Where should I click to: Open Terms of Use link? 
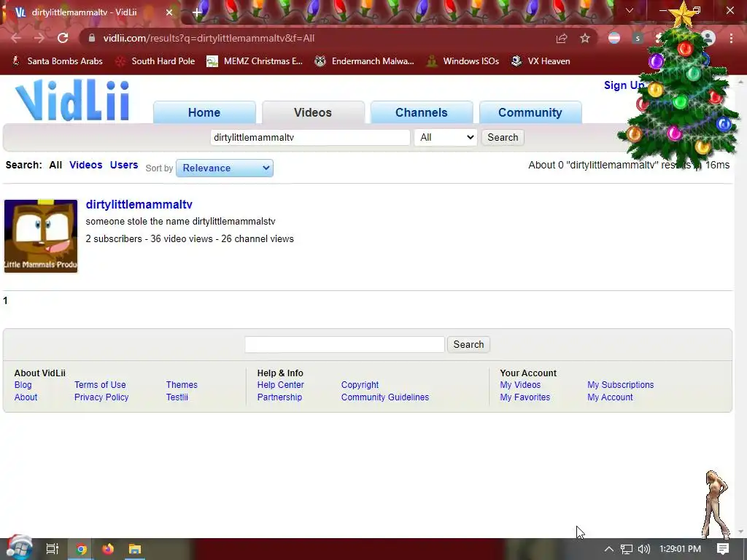click(x=100, y=385)
